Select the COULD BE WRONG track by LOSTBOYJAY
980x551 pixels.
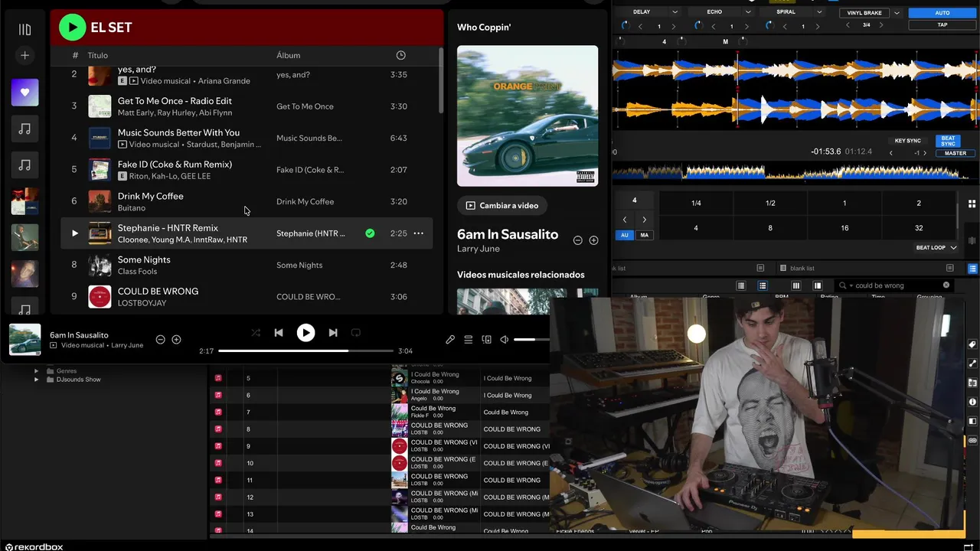pos(247,297)
